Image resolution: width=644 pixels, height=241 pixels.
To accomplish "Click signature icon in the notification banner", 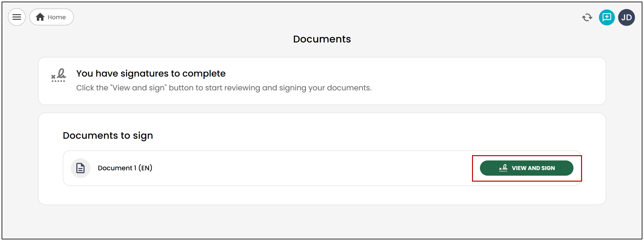I will coord(58,75).
